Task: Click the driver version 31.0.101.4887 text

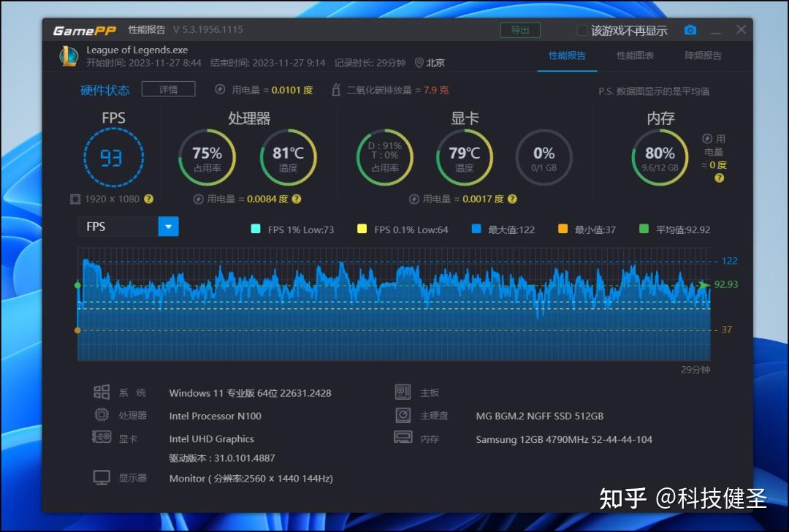Action: pyautogui.click(x=222, y=458)
